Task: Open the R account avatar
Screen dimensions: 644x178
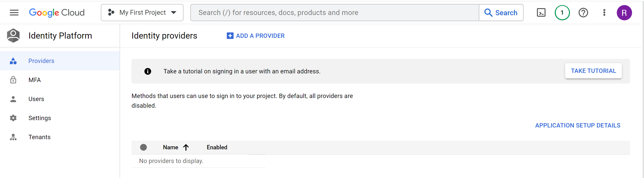Action: click(x=624, y=12)
